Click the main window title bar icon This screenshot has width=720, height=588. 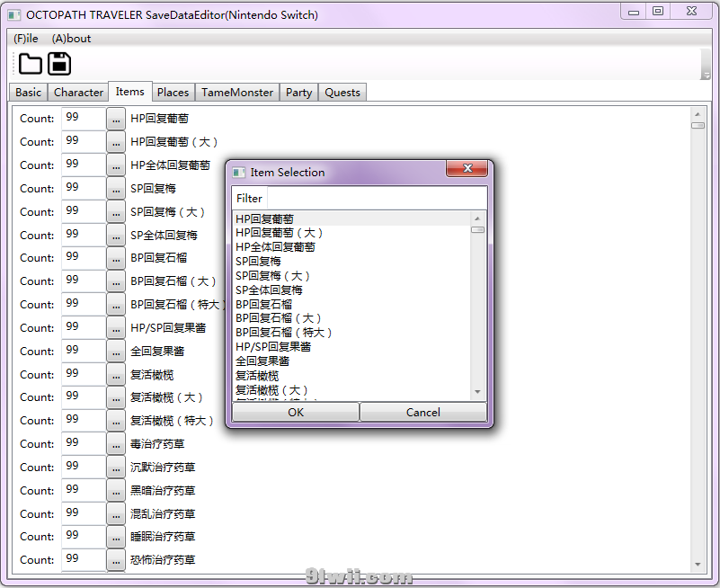point(14,15)
